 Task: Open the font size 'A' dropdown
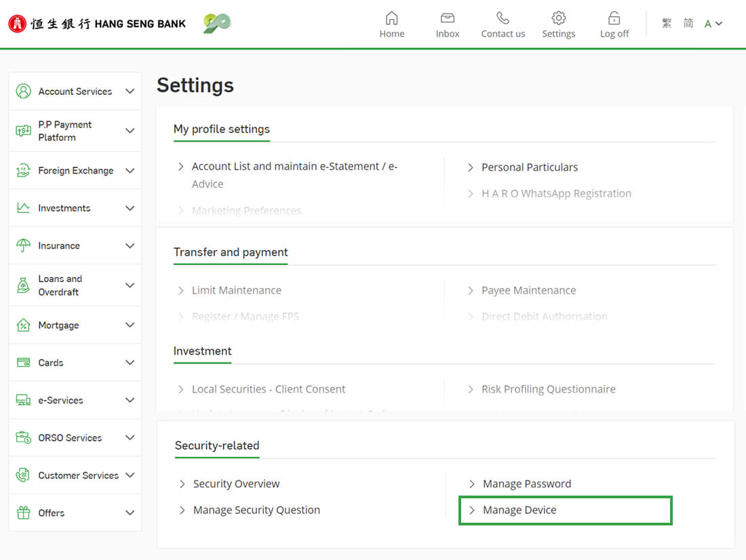713,24
